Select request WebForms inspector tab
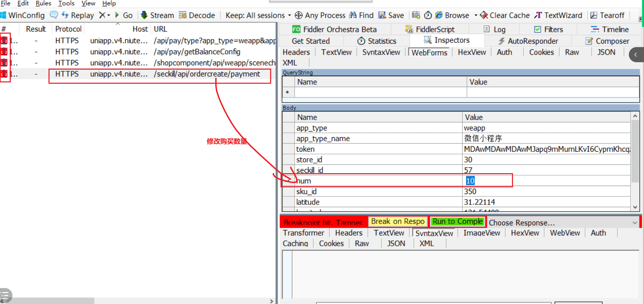Screen dimensions: 644x304 click(x=429, y=52)
